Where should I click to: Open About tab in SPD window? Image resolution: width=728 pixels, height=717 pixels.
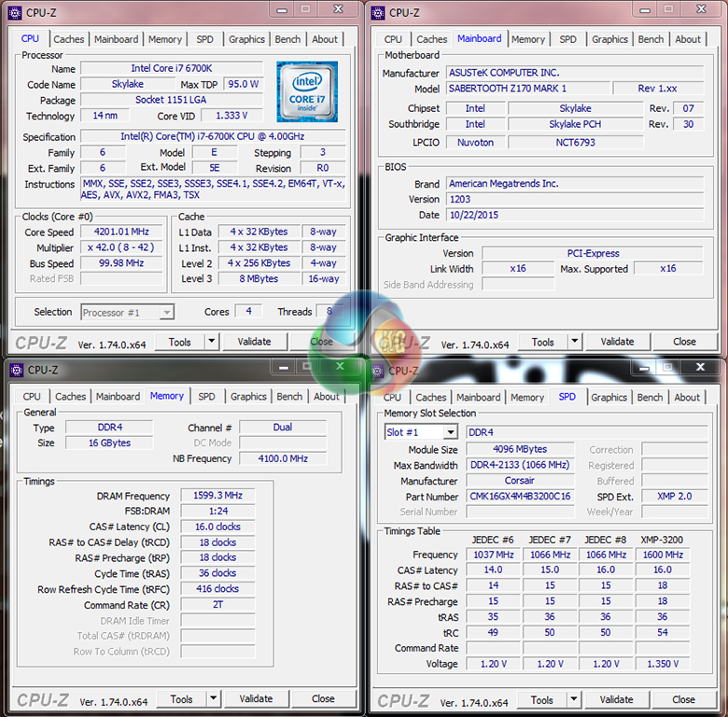click(x=687, y=398)
